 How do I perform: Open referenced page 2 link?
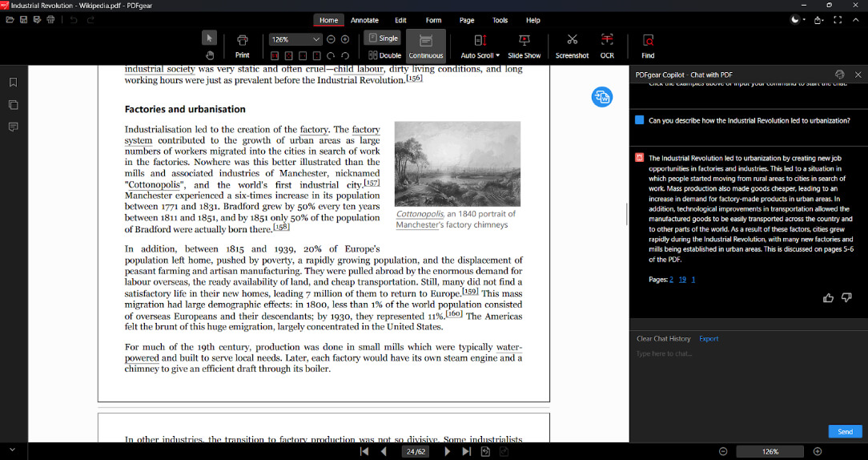(x=672, y=280)
